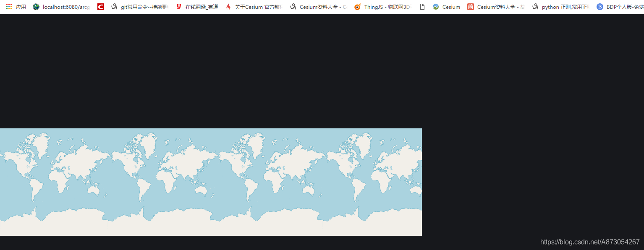Click the blog.csdn.net watermark link
This screenshot has height=250, width=644.
pyautogui.click(x=589, y=242)
